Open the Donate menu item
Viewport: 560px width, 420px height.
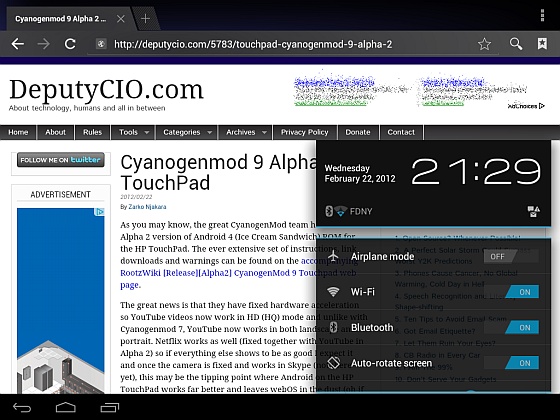tap(358, 132)
